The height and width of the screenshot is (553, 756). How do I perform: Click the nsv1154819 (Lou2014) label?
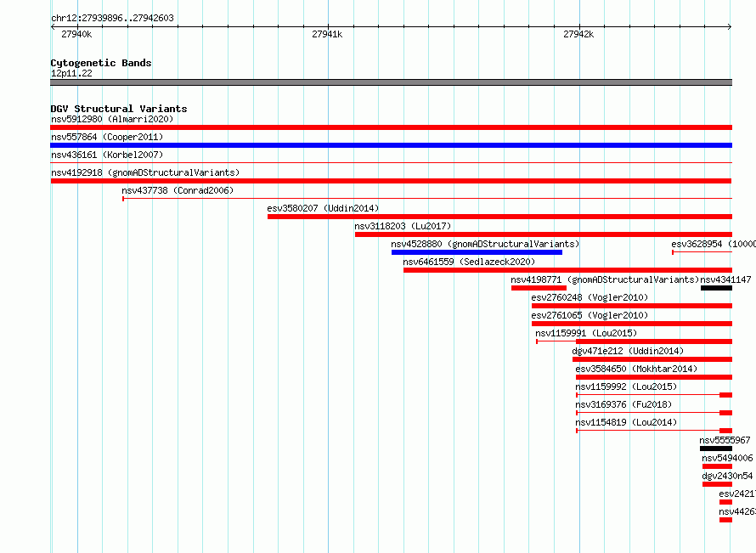(x=626, y=422)
